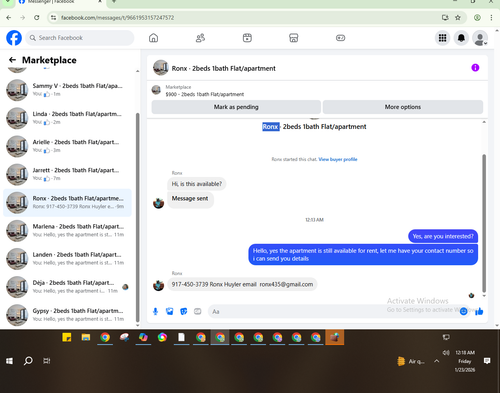Open the emoji picker in message box
Viewport: 500px width, 393px height.
coord(463,311)
